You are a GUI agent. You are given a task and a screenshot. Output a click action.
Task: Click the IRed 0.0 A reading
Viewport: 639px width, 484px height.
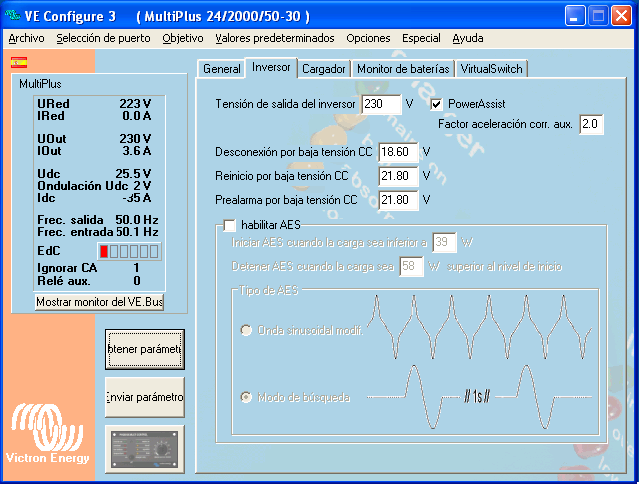[94, 116]
